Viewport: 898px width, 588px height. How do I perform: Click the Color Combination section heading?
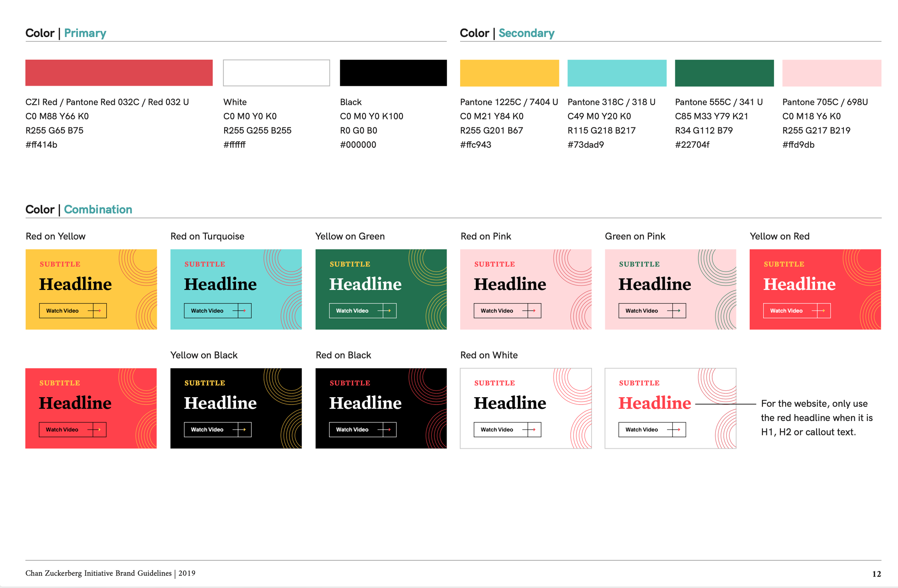pos(79,209)
